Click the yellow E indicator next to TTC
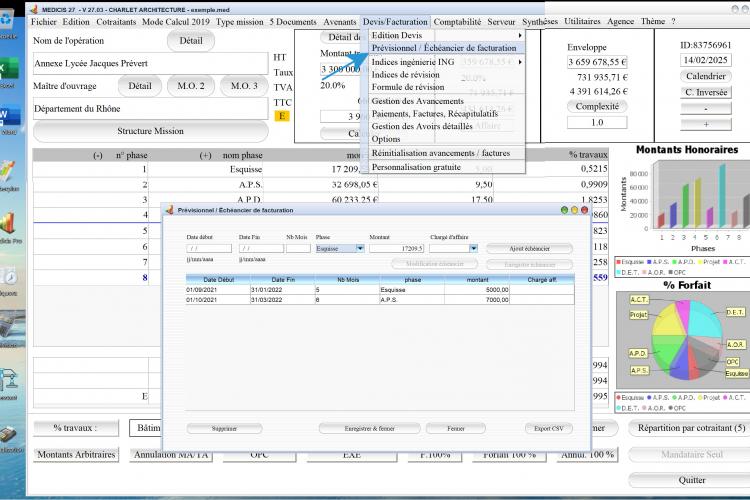The image size is (750, 500). (282, 116)
